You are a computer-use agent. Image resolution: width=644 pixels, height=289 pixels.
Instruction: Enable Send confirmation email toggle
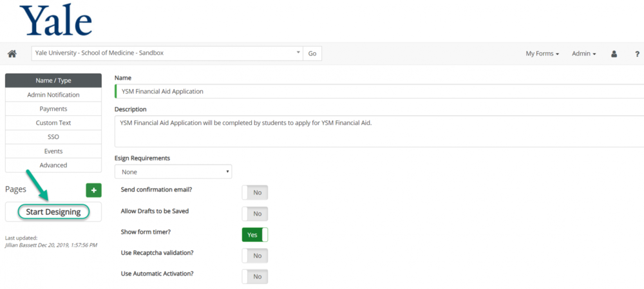[255, 192]
